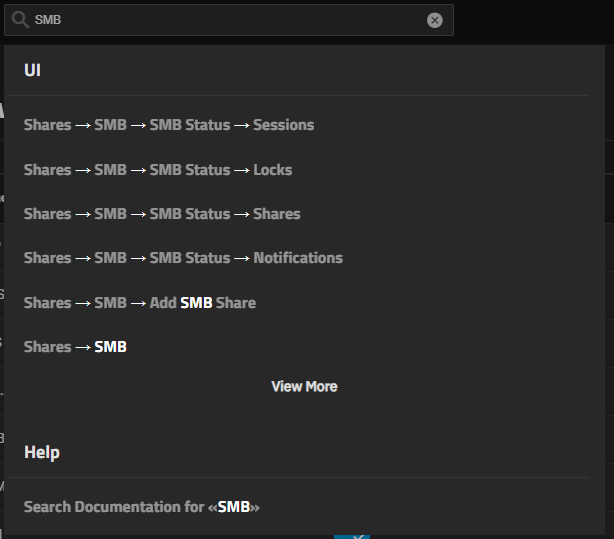The image size is (614, 539).
Task: Click the Shares word in last result
Action: [x=47, y=347]
